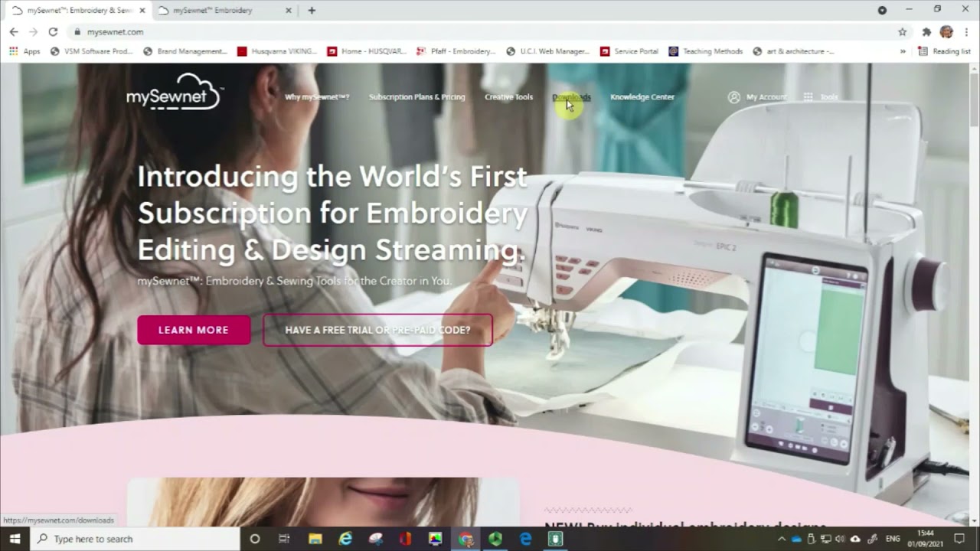Open the Tools grid menu
The image size is (980, 551).
[x=821, y=97]
